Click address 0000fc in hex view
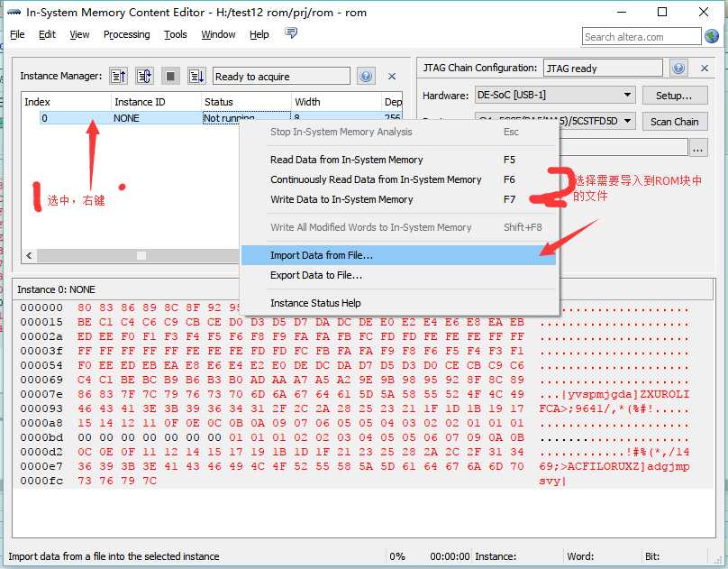 point(41,481)
